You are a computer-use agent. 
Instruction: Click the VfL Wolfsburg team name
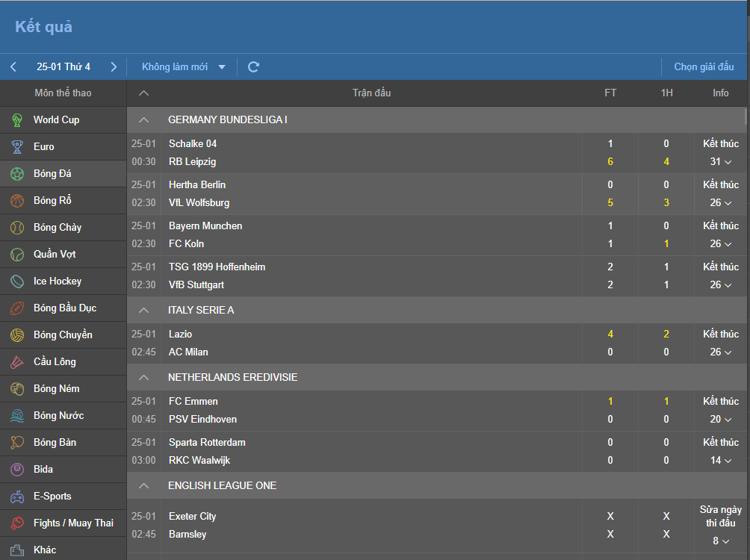(x=199, y=203)
